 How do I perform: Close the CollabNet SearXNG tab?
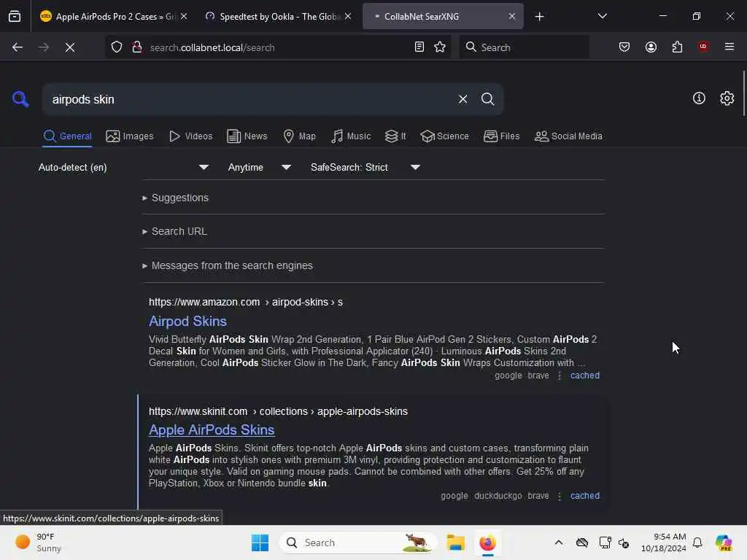tap(512, 16)
